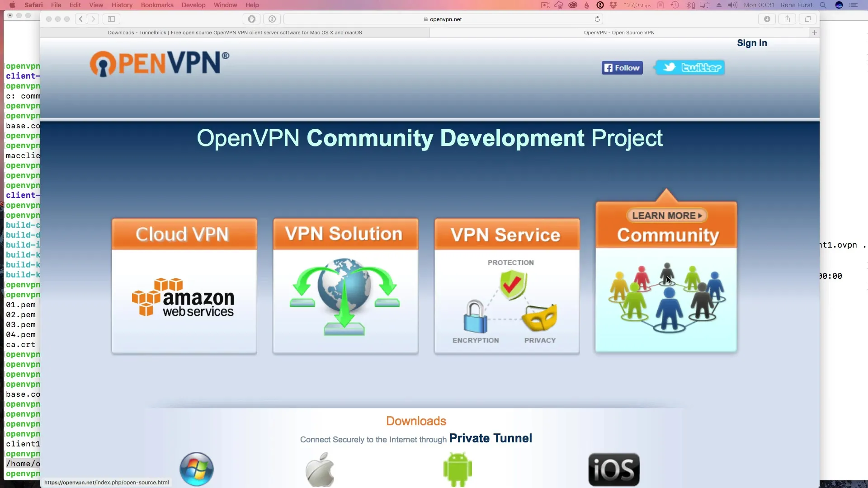Open the Safari menu
Screen dimensions: 868x488
coord(33,5)
